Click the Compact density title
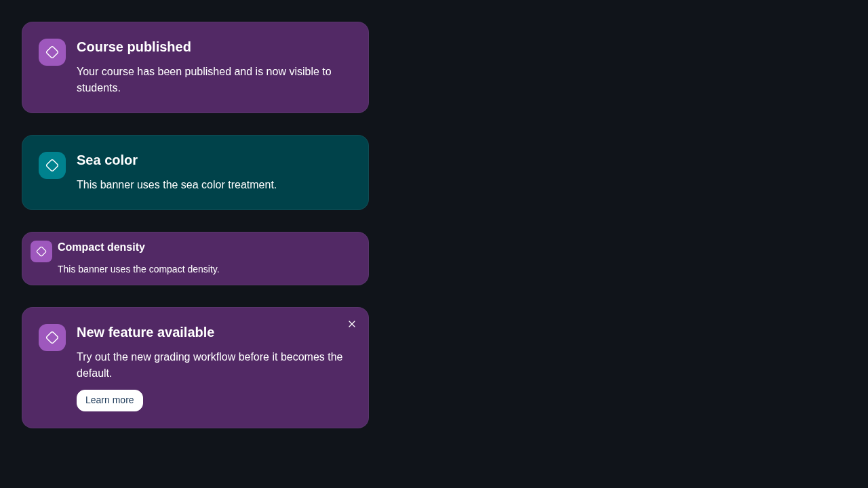 tap(101, 247)
